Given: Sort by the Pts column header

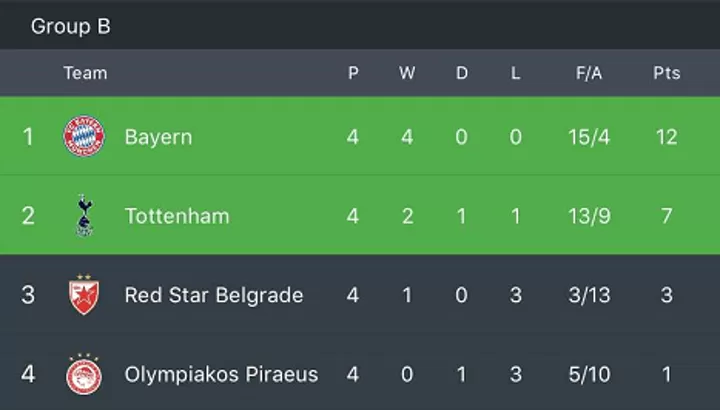Looking at the screenshot, I should tap(667, 73).
